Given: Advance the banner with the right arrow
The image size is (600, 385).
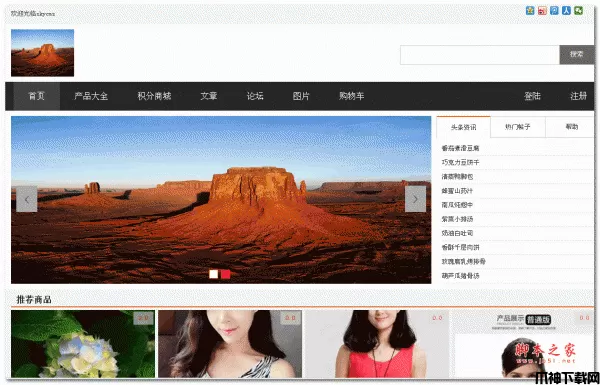Looking at the screenshot, I should [415, 199].
